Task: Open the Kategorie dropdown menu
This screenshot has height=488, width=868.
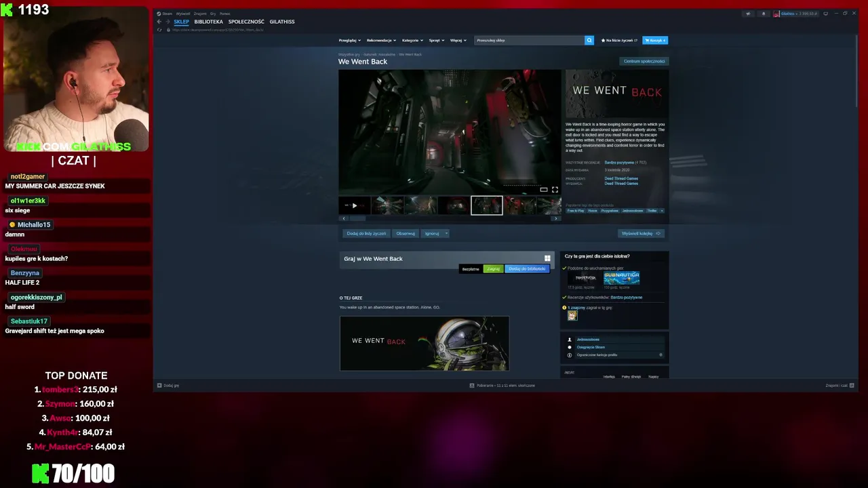Action: click(x=412, y=40)
